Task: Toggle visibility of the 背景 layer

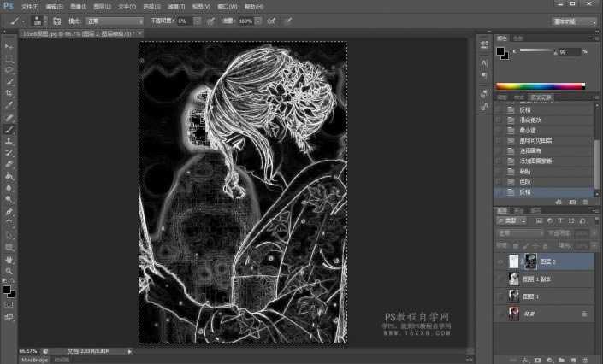Action: (x=500, y=314)
